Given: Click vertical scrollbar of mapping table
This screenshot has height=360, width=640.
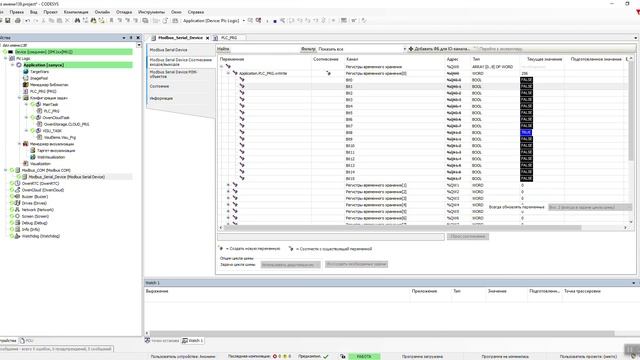Looking at the screenshot, I should (631, 110).
